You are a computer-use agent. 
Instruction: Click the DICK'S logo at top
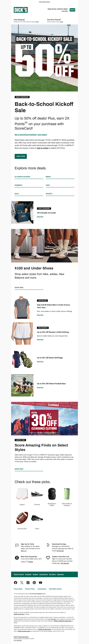coord(21,10)
